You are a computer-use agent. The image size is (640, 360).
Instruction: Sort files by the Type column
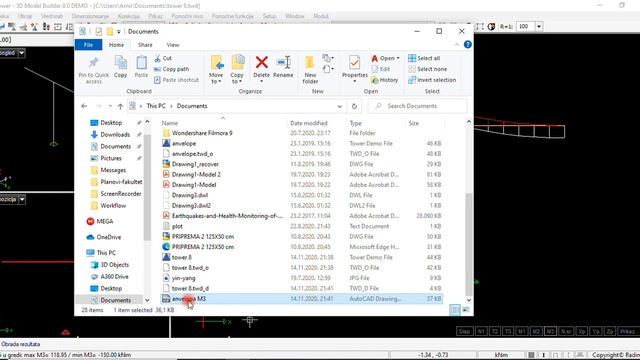pyautogui.click(x=356, y=123)
